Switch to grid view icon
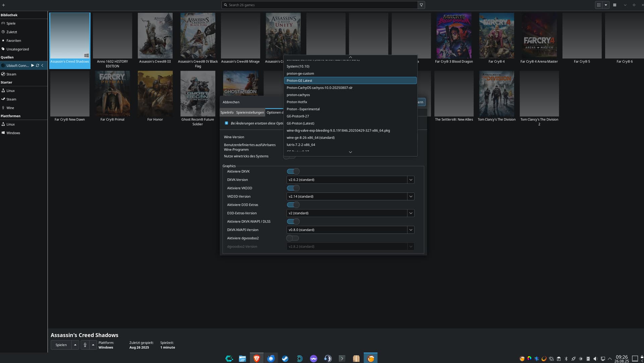Image resolution: width=644 pixels, height=363 pixels. point(599,5)
